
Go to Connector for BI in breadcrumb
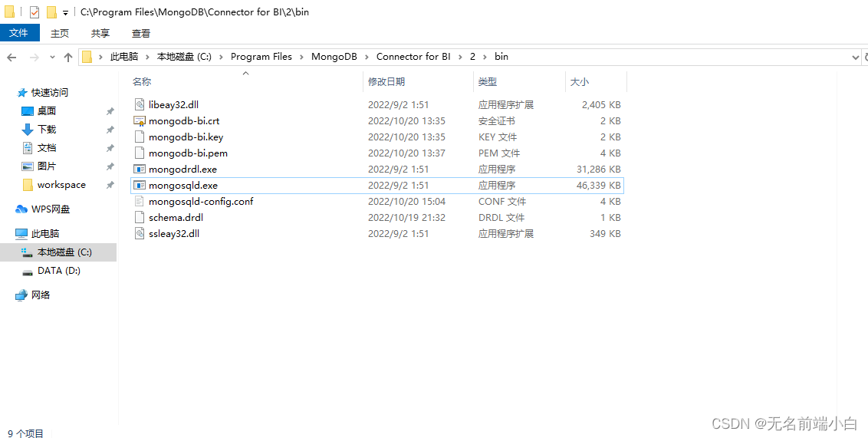413,57
